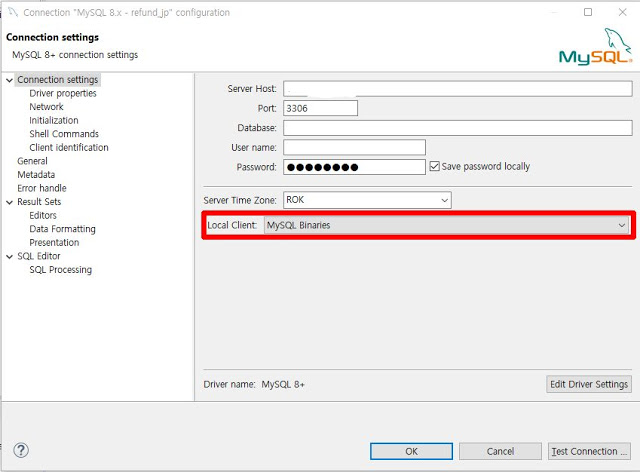Click the Driver name MySQL 8+ text
Screen dimensions: 640x472
point(254,384)
